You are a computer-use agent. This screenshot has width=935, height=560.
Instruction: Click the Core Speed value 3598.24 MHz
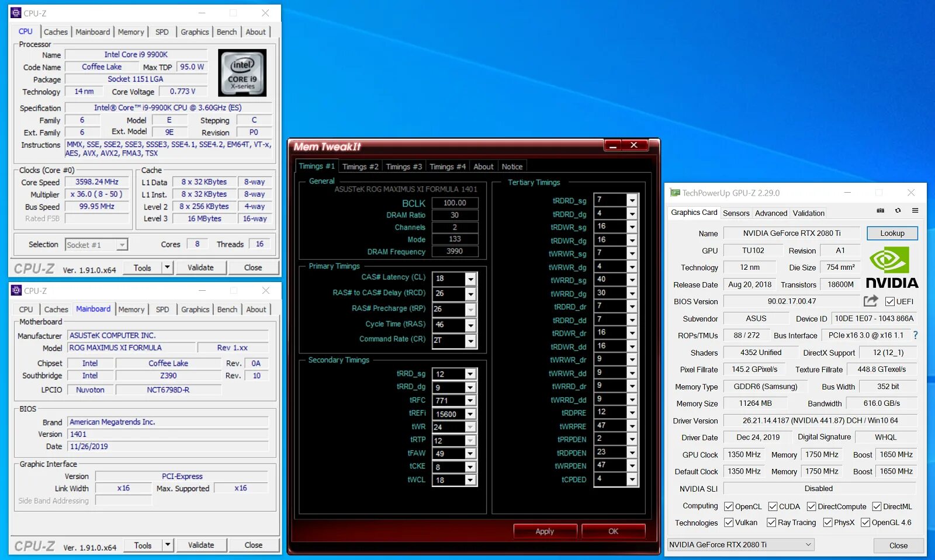(x=96, y=182)
